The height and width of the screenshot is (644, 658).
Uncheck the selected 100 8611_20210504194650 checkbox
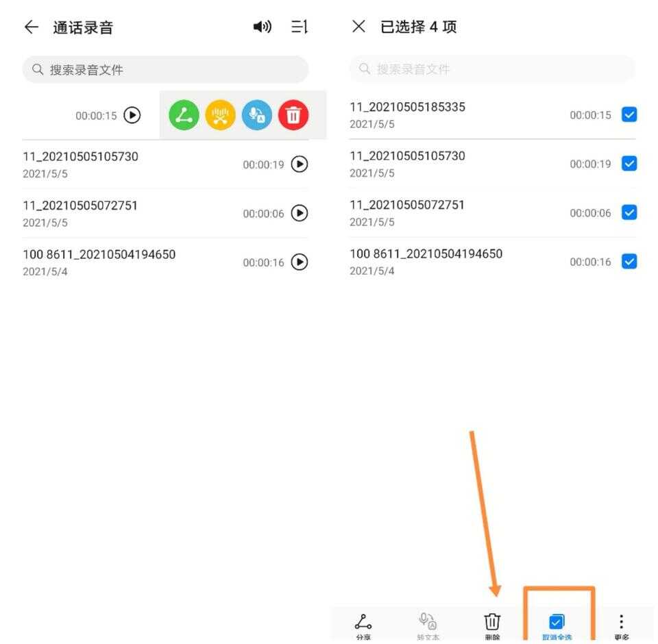tap(629, 261)
